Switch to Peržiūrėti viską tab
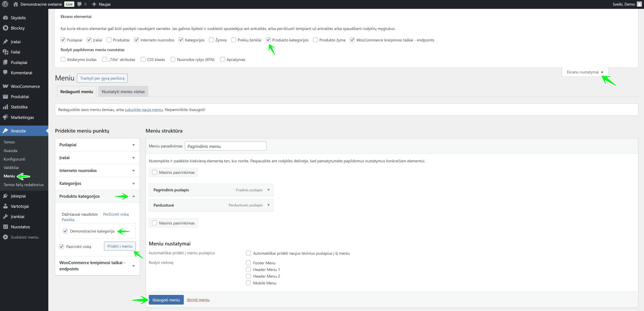 click(116, 214)
